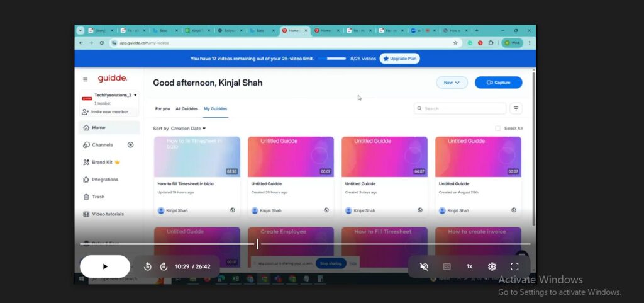Click the add channel plus icon
Viewport: 644px width, 303px height.
point(131,145)
